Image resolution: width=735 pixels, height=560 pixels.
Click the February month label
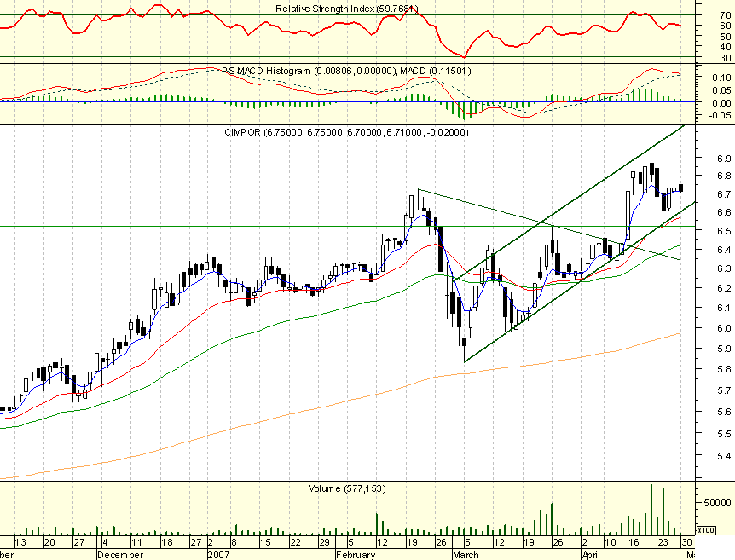pos(356,555)
